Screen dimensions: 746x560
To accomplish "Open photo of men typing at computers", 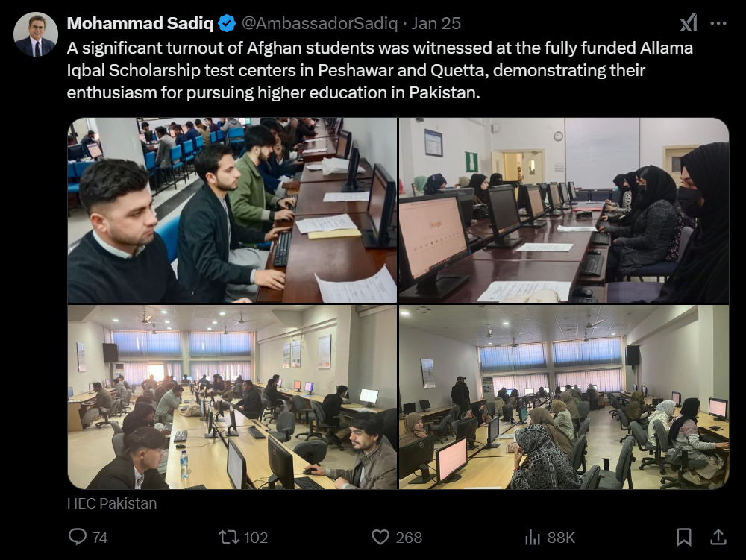I will coord(232,210).
